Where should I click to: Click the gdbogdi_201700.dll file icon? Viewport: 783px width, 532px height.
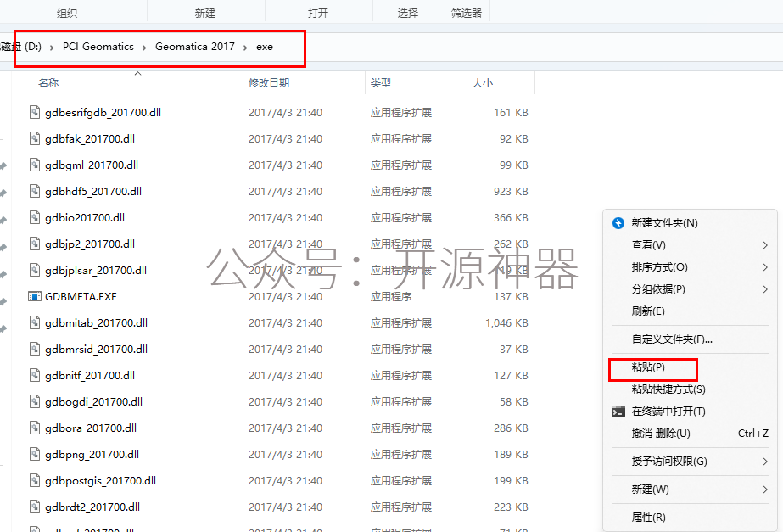(35, 401)
